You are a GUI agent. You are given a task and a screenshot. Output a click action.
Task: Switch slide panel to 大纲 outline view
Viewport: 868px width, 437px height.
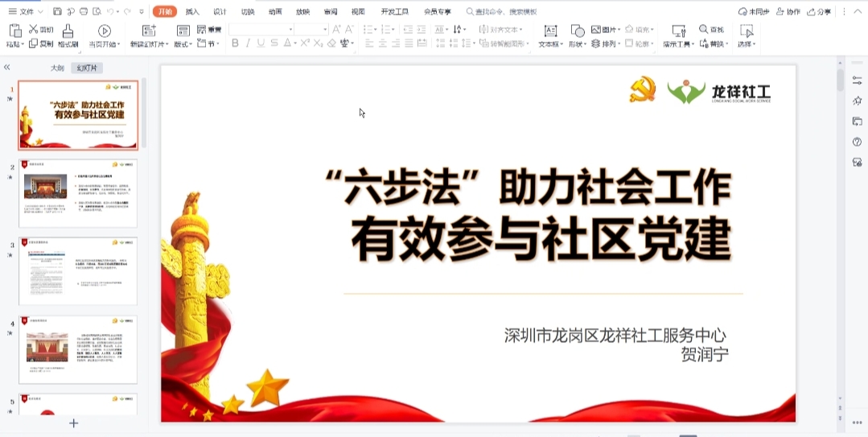(57, 68)
